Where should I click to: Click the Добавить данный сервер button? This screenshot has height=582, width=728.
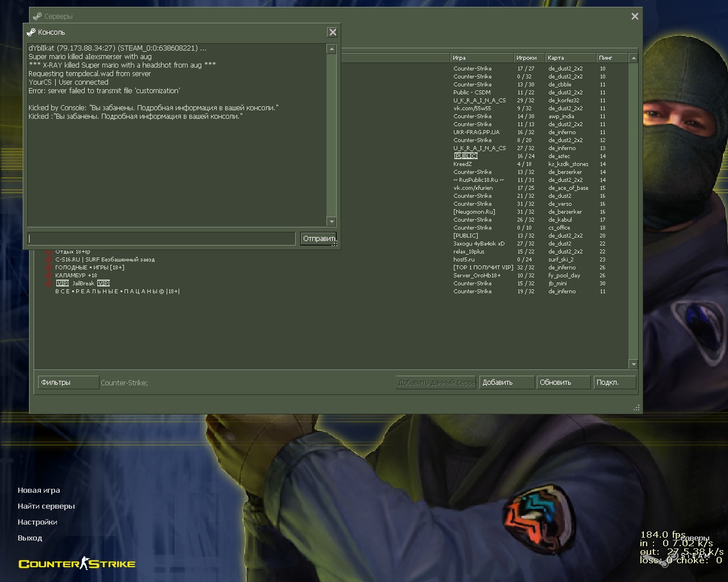[x=436, y=383]
